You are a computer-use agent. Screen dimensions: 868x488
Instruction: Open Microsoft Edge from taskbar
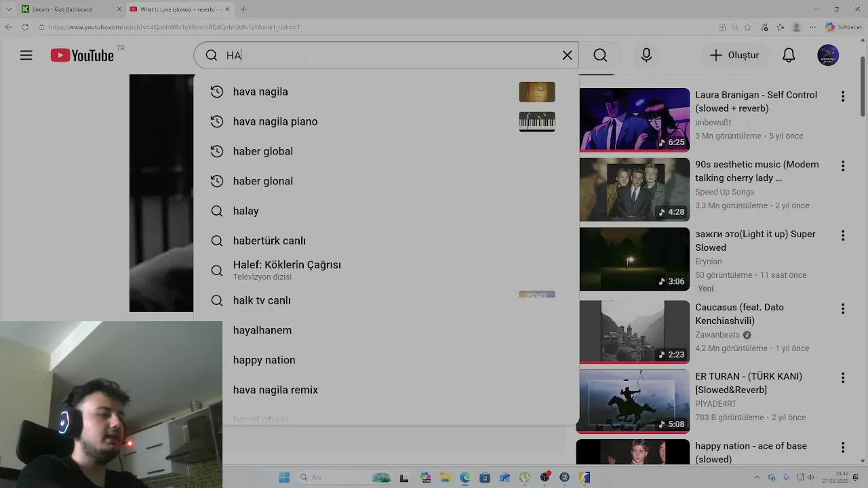coord(465,478)
